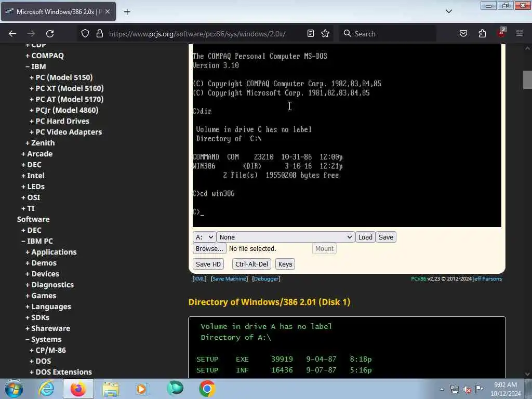Viewport: 532px width, 399px height.
Task: Bookmark this page with the star icon
Action: (325, 34)
